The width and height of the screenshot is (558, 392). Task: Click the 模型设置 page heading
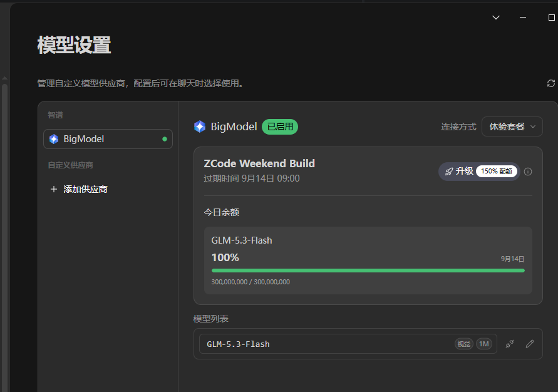click(x=74, y=45)
